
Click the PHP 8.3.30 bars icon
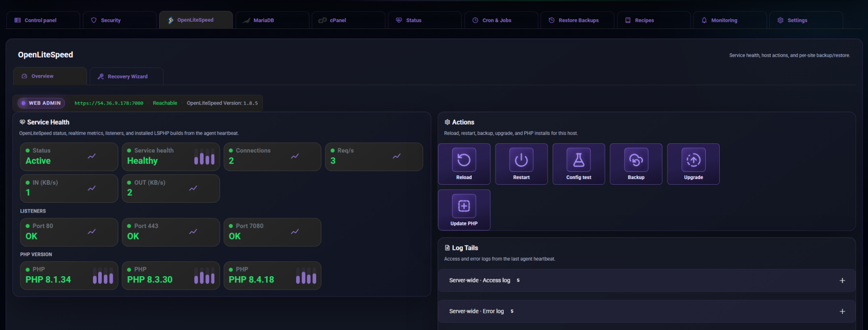coord(204,276)
